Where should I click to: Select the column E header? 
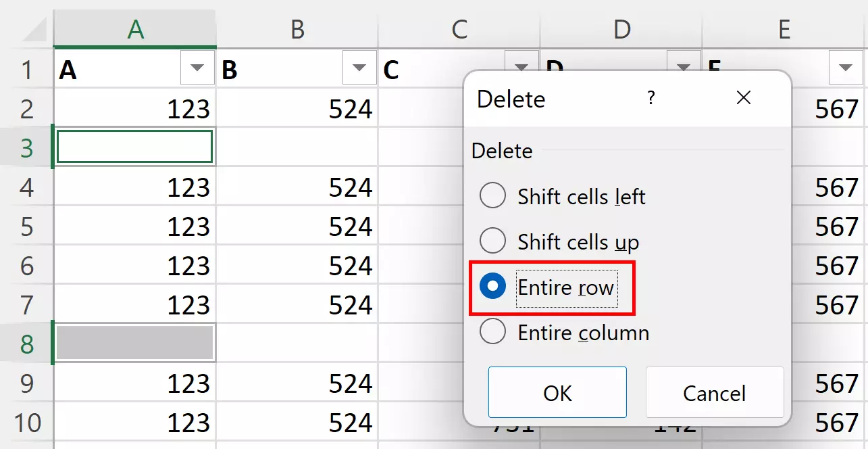(784, 29)
